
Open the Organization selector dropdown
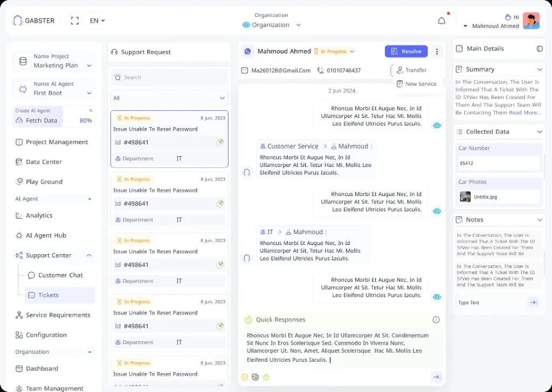[272, 25]
